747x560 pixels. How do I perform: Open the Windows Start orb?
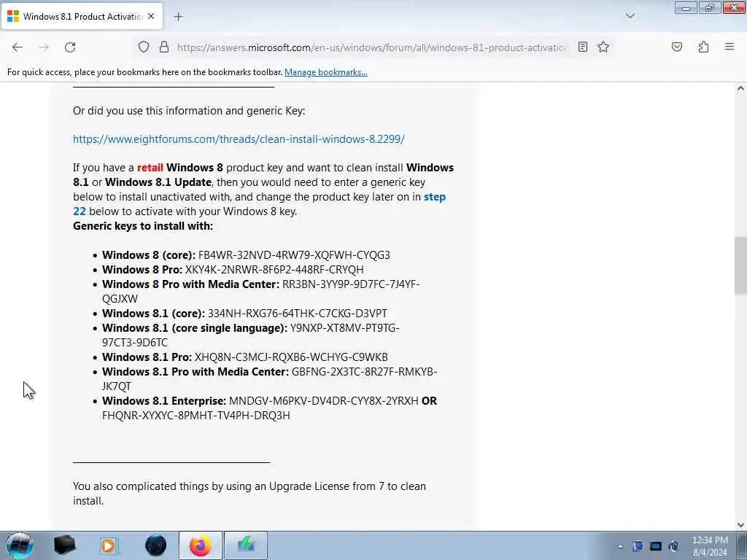[20, 545]
